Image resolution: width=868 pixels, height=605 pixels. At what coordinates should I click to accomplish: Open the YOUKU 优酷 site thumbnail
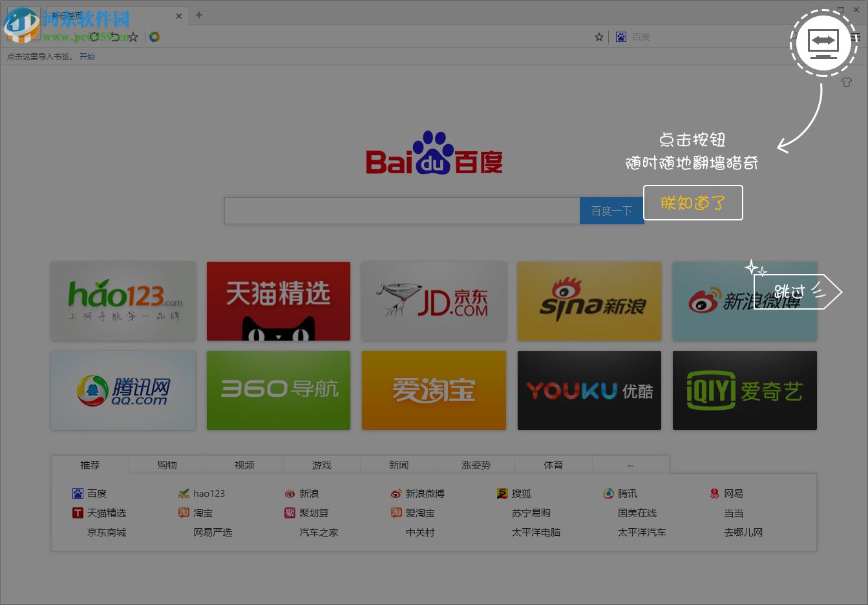coord(589,390)
